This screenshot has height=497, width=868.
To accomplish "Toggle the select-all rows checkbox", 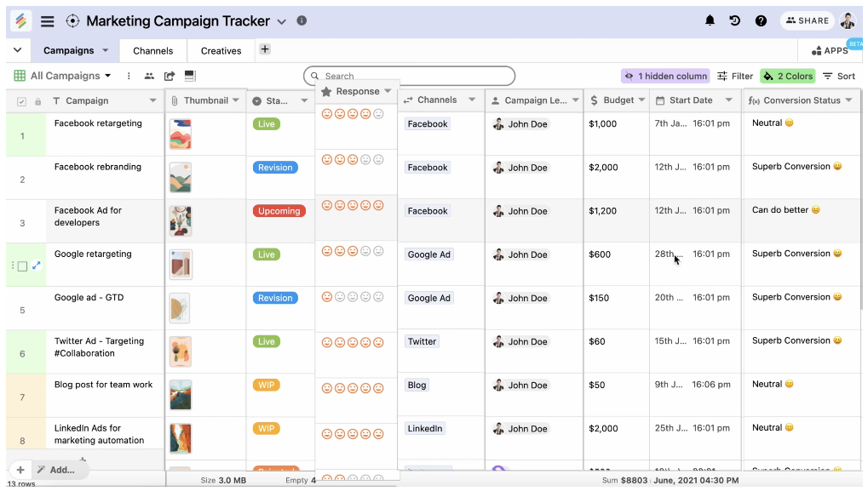I will click(x=21, y=102).
